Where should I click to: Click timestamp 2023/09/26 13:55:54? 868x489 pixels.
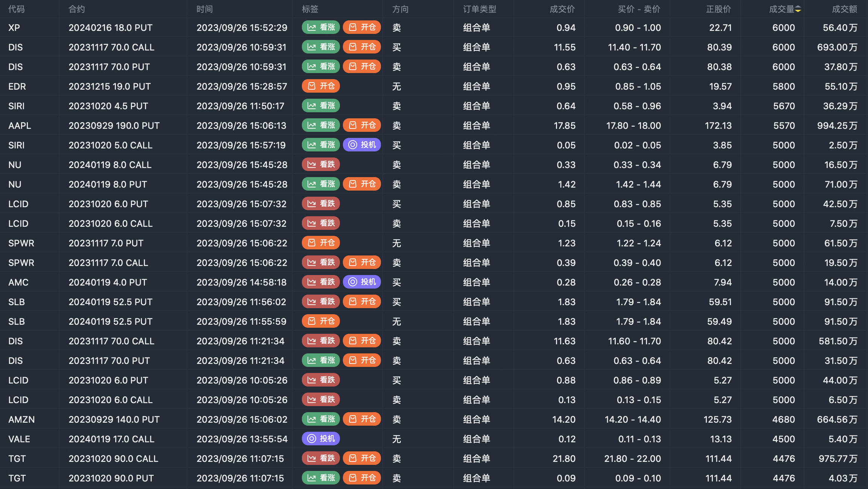coord(242,439)
